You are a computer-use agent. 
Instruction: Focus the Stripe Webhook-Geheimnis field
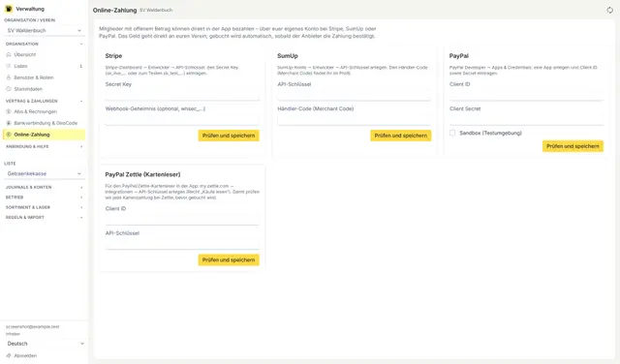tap(182, 120)
